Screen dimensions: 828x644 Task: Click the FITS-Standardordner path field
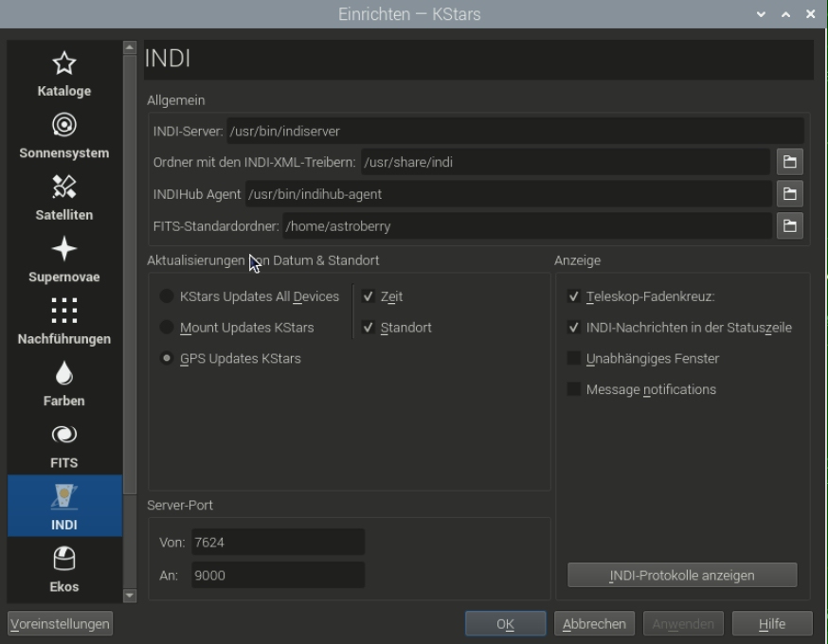pyautogui.click(x=527, y=226)
